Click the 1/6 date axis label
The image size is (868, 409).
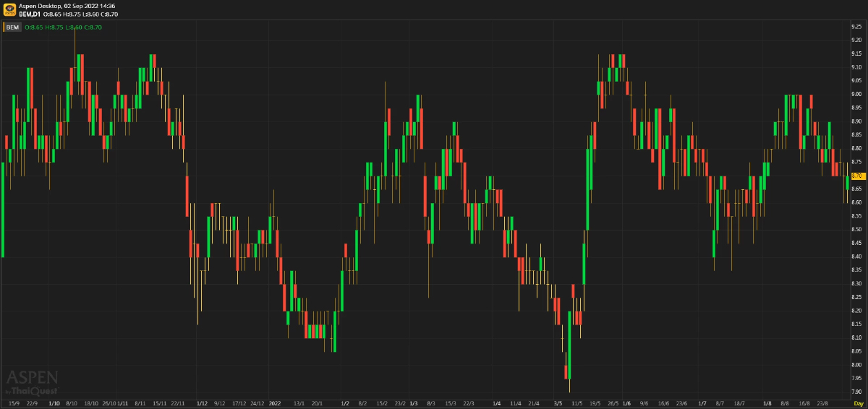626,402
